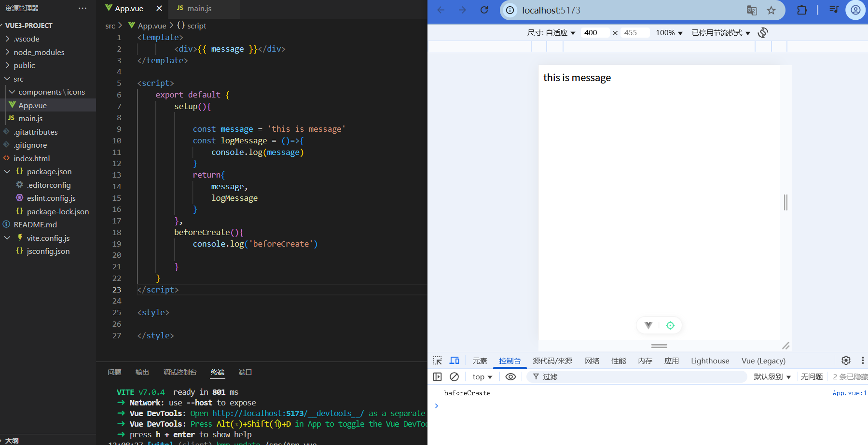Viewport: 868px width, 445px height.
Task: Reload the localhost:5173 page
Action: (484, 10)
